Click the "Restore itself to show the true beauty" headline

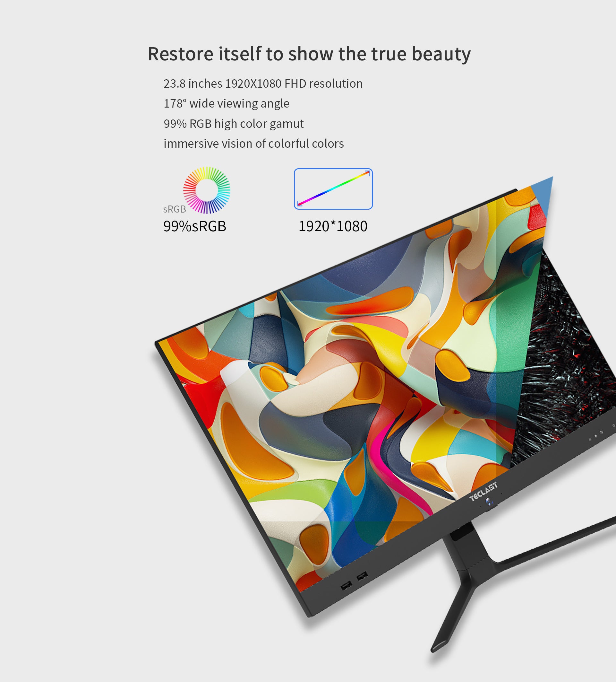(309, 54)
